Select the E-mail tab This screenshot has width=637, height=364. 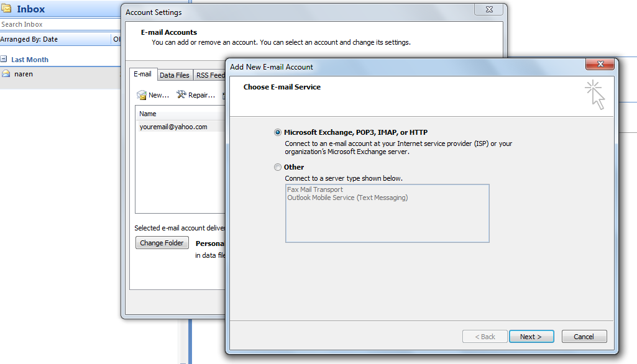click(x=143, y=75)
